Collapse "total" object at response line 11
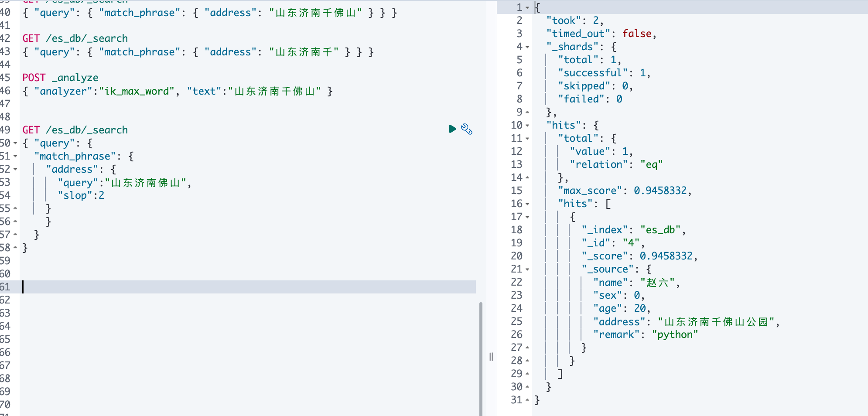Viewport: 868px width, 416px height. tap(527, 138)
